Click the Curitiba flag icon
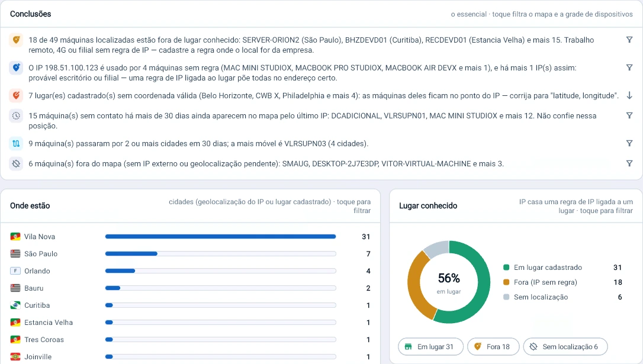This screenshot has height=364, width=643. point(15,305)
